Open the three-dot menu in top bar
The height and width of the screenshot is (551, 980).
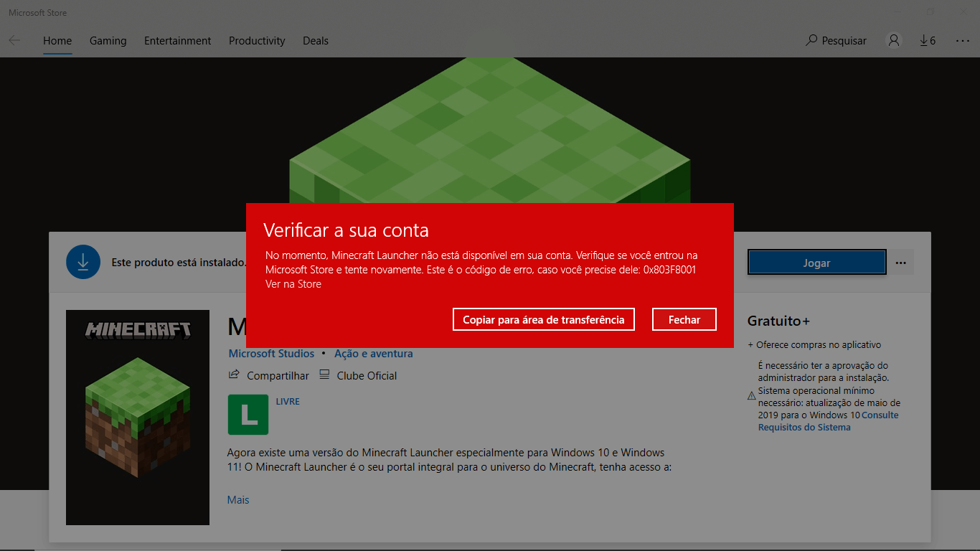click(x=963, y=41)
